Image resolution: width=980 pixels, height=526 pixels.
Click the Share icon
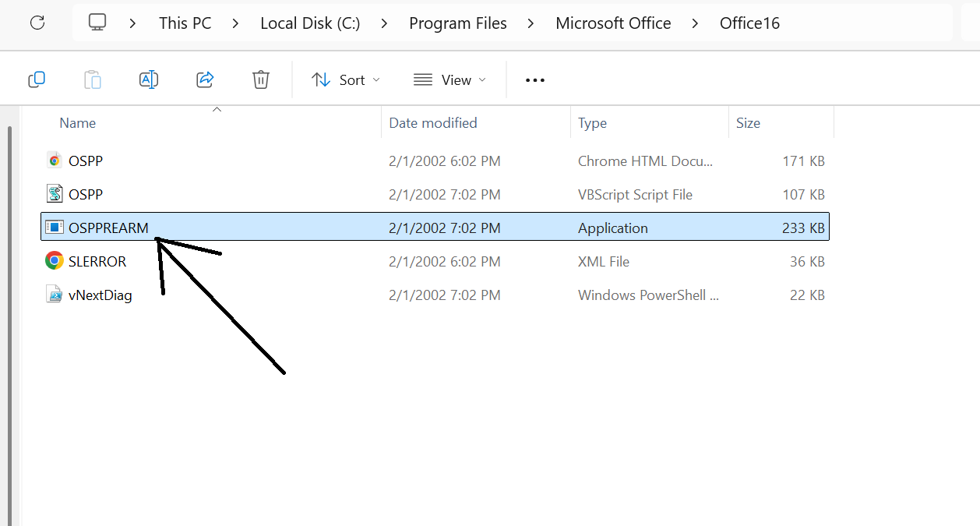coord(205,79)
